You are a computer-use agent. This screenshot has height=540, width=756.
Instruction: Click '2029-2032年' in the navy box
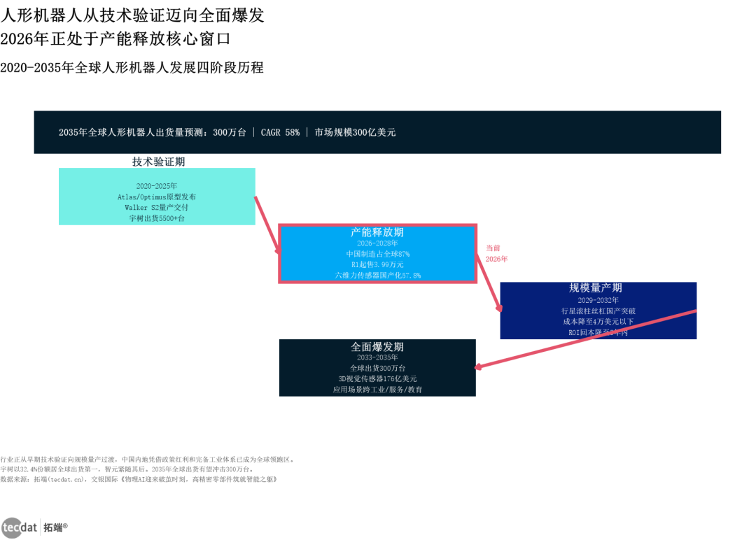tap(598, 300)
